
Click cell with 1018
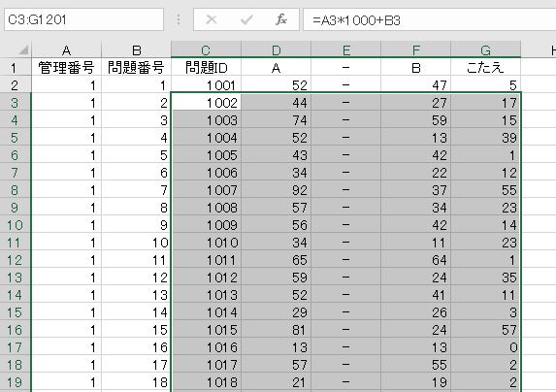point(206,382)
